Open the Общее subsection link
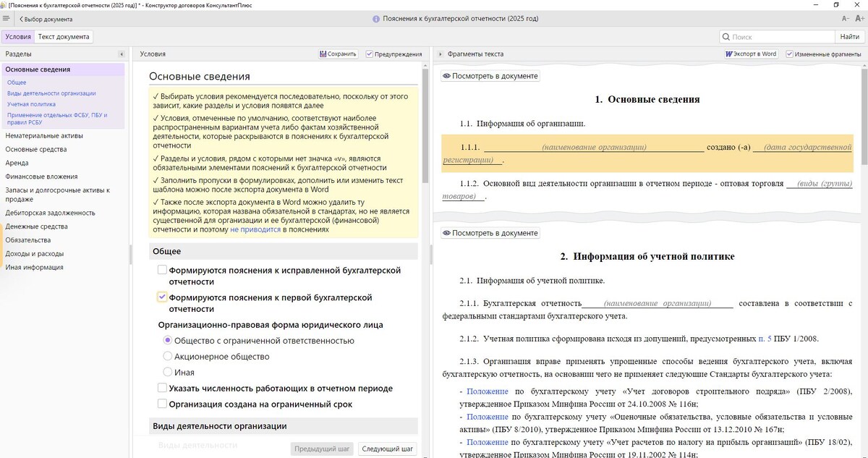Image resolution: width=868 pixels, height=458 pixels. pos(17,82)
